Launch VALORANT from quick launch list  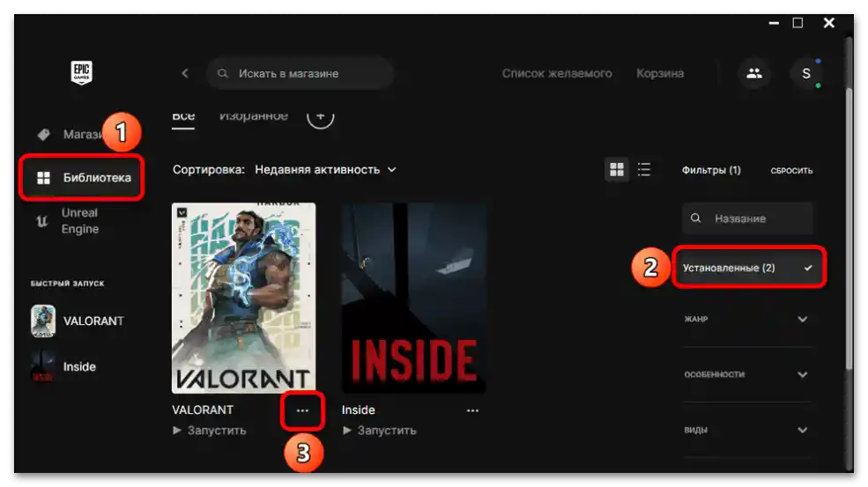pos(78,321)
